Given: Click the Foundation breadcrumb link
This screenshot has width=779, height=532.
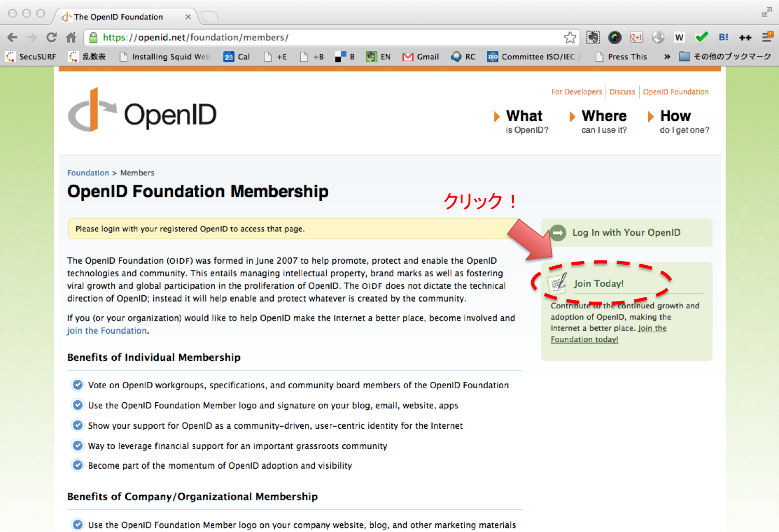Looking at the screenshot, I should coord(88,173).
